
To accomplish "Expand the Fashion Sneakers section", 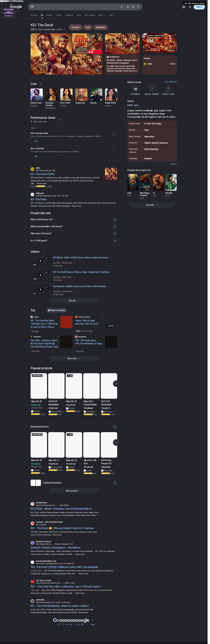I will pos(115,483).
